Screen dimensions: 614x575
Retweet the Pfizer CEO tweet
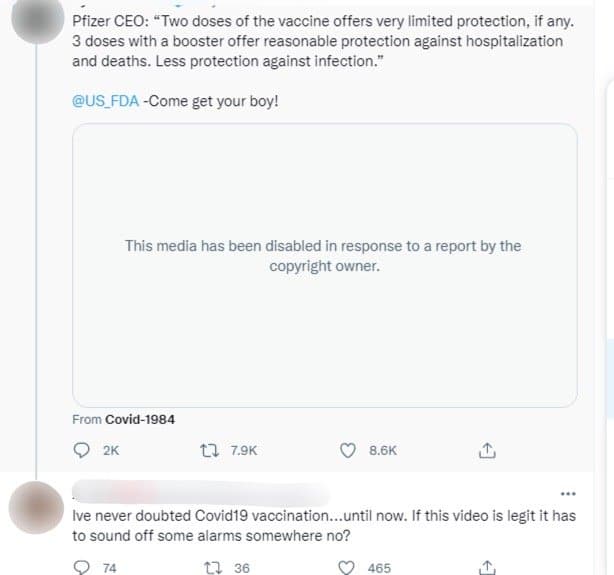pyautogui.click(x=211, y=450)
